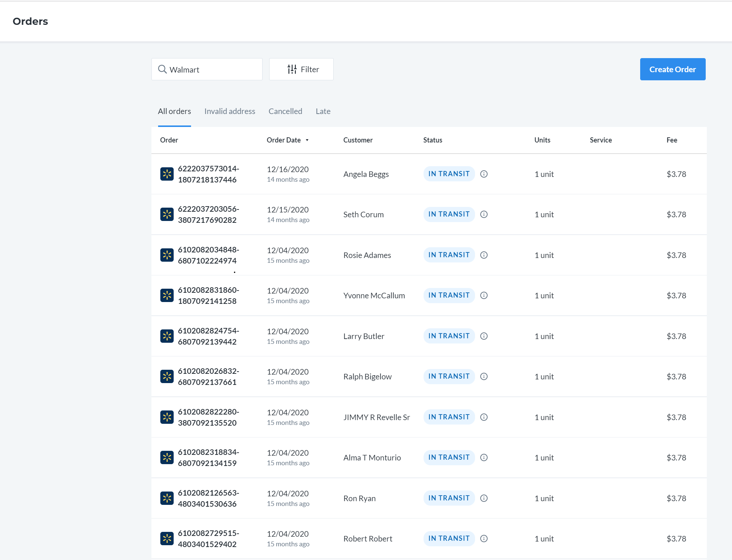
Task: Open the Filter options
Action: pos(301,69)
